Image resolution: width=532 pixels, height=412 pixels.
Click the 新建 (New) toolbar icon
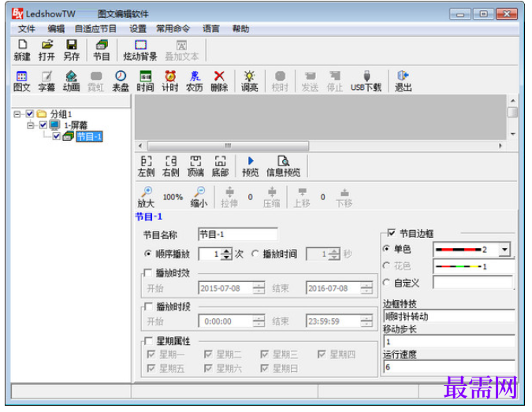pos(22,50)
